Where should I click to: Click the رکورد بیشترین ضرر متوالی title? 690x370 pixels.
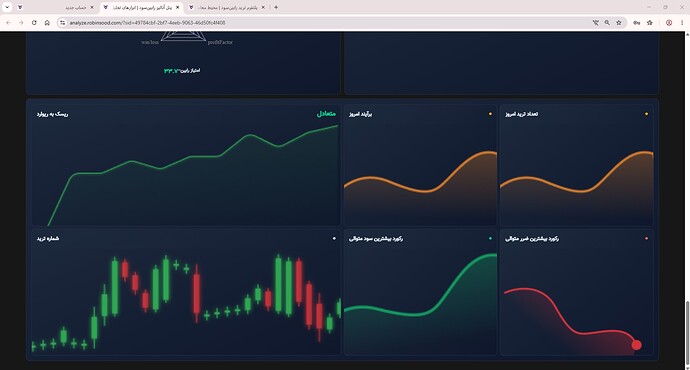(x=532, y=238)
